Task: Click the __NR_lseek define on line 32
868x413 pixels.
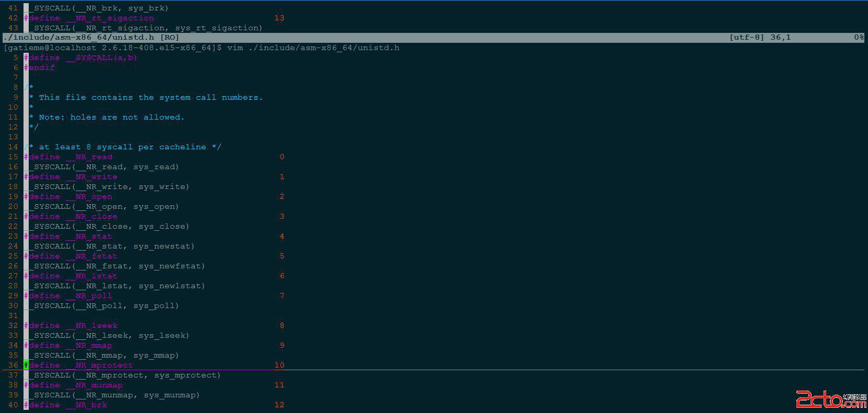Action: point(91,325)
